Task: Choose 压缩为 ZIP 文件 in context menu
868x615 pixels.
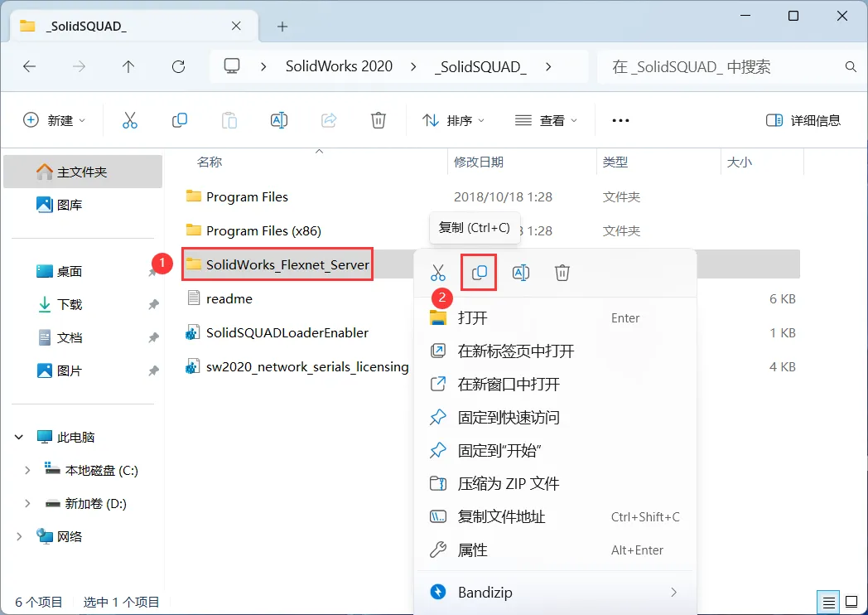Action: point(555,484)
